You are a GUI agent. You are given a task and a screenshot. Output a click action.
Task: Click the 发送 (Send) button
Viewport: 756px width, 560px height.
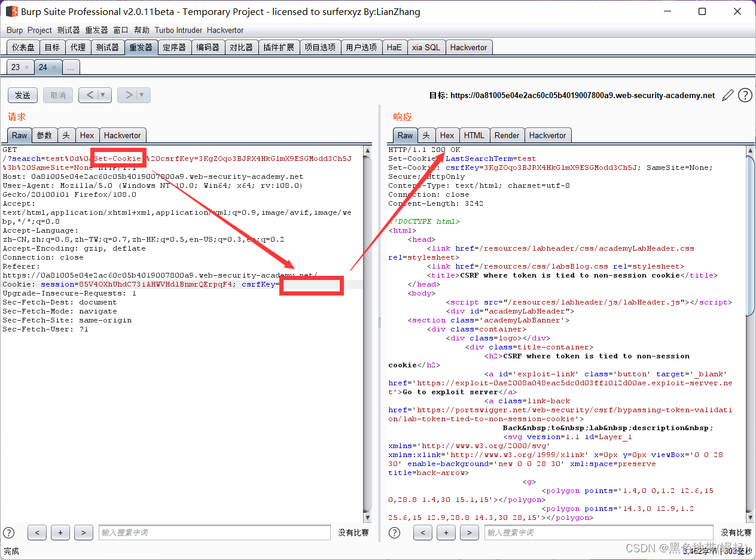click(x=23, y=95)
